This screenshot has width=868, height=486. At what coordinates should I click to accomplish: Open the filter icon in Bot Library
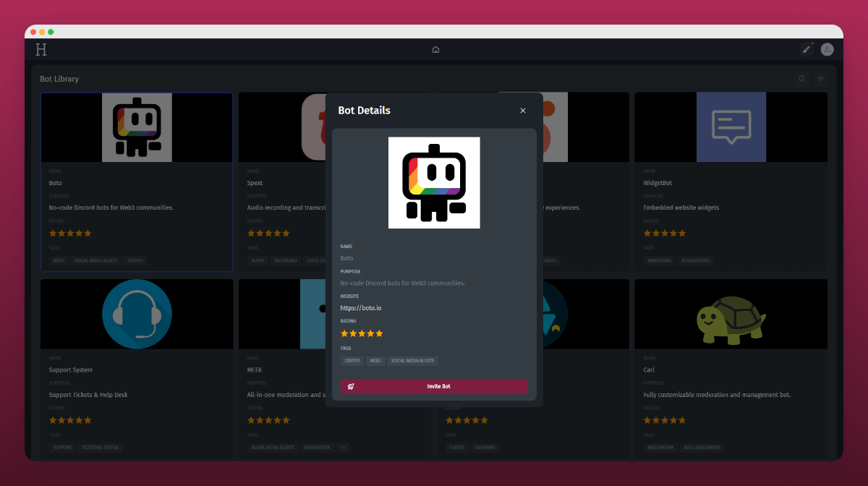pos(820,79)
